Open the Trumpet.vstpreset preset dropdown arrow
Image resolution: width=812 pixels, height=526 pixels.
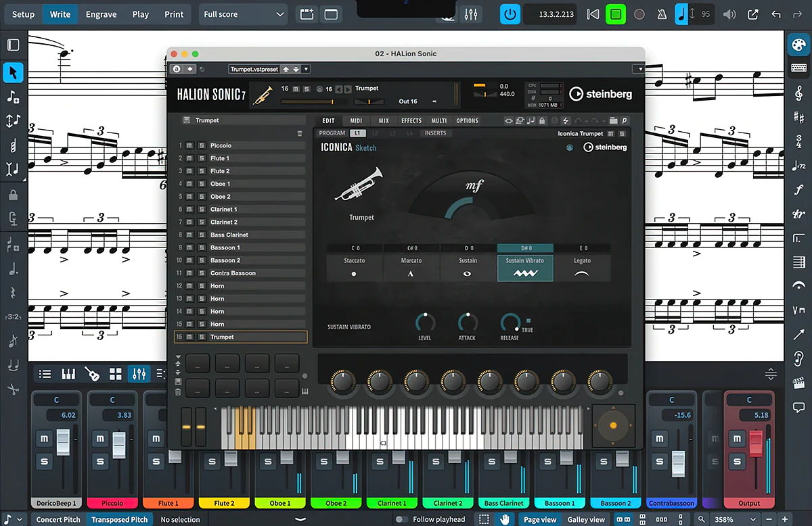(306, 69)
